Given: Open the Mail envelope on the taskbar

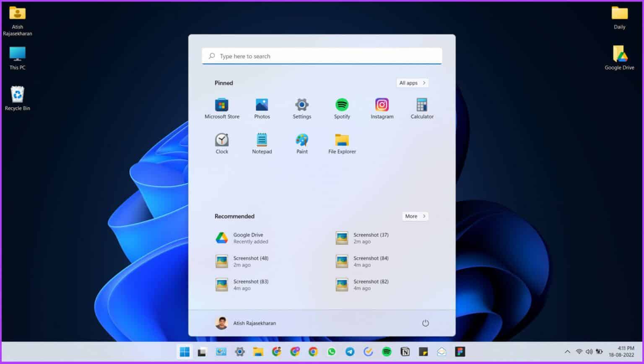Looking at the screenshot, I should click(441, 352).
